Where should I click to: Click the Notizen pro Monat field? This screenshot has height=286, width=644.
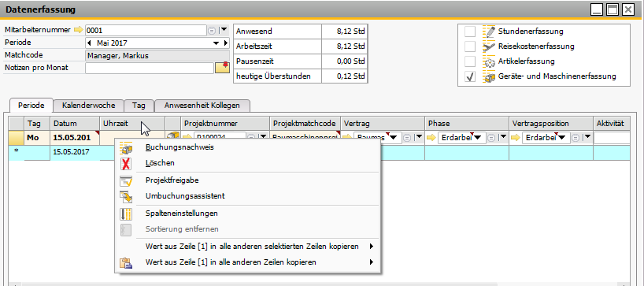pos(150,68)
